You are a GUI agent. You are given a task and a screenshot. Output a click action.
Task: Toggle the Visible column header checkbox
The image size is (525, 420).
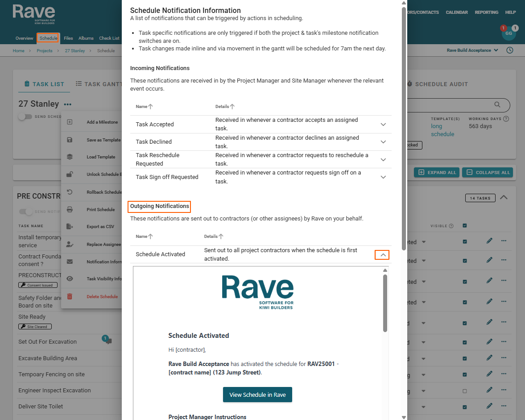464,225
